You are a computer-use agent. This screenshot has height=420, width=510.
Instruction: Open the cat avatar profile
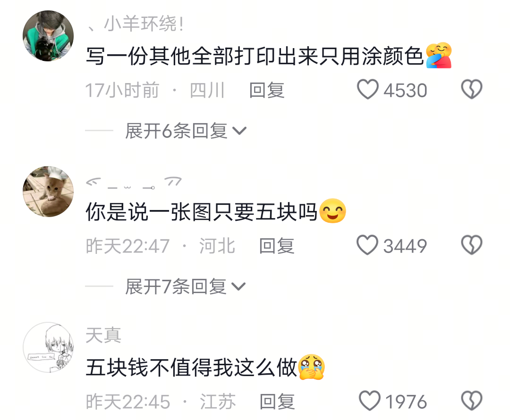click(x=48, y=192)
